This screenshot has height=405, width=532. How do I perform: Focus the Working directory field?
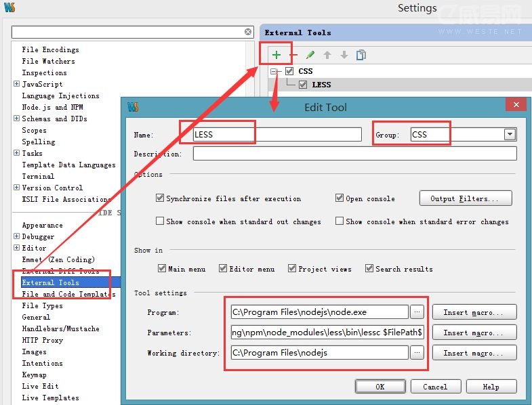coord(320,352)
